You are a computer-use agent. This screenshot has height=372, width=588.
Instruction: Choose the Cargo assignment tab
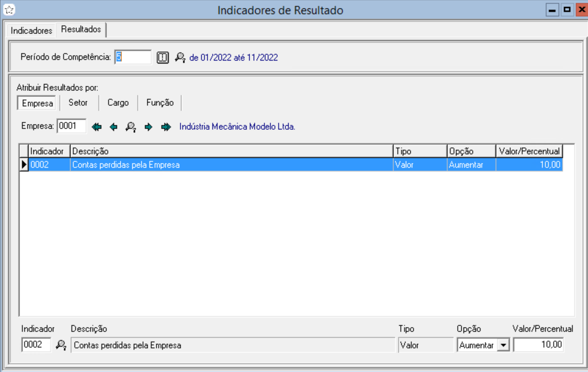tap(118, 103)
